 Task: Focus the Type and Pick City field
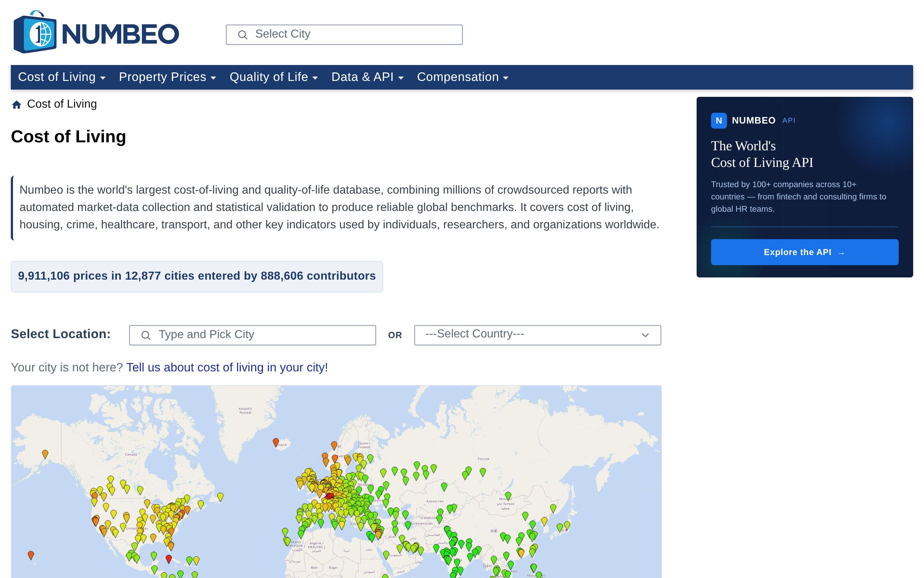click(x=252, y=335)
